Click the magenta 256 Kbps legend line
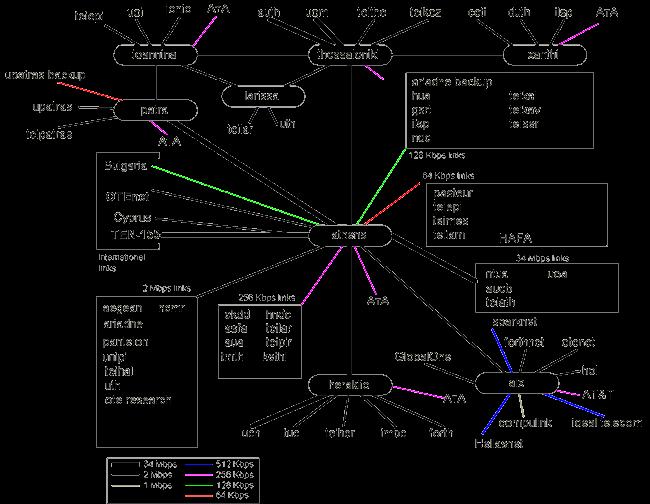 point(199,475)
